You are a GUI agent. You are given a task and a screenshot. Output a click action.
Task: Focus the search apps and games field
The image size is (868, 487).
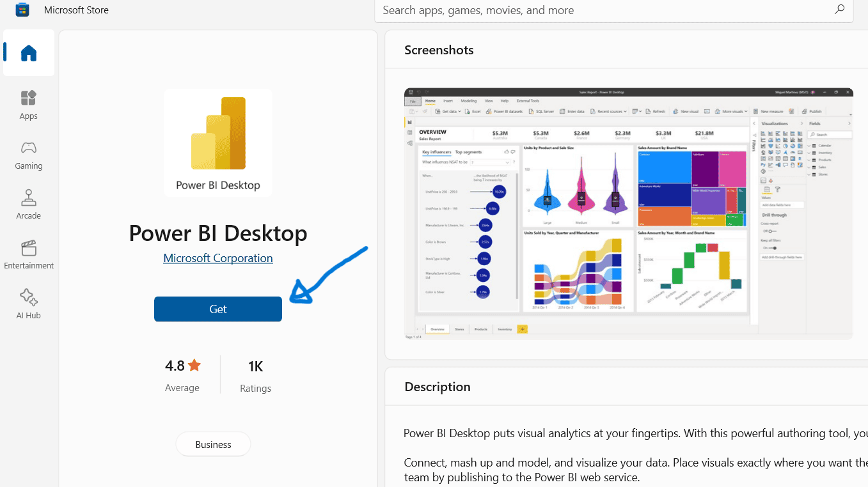(x=601, y=10)
